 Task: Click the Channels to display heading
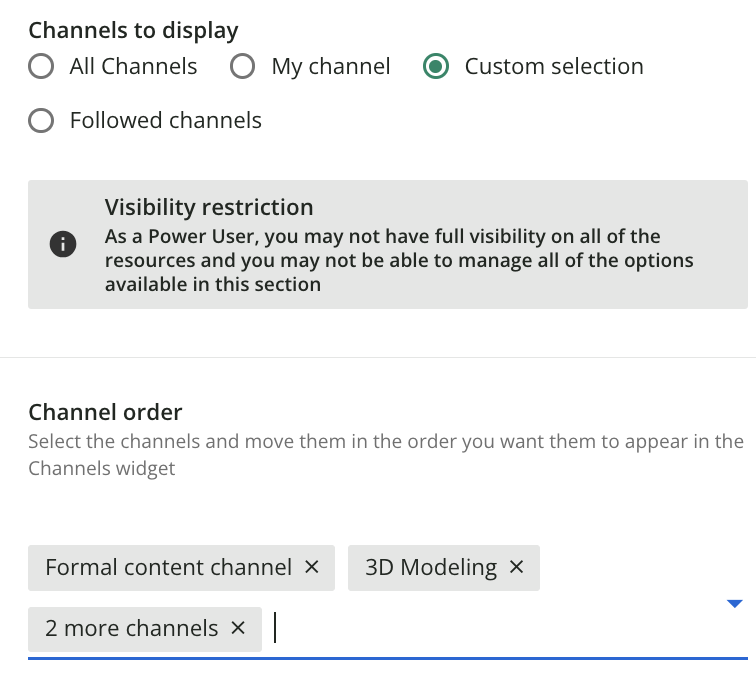pos(134,31)
